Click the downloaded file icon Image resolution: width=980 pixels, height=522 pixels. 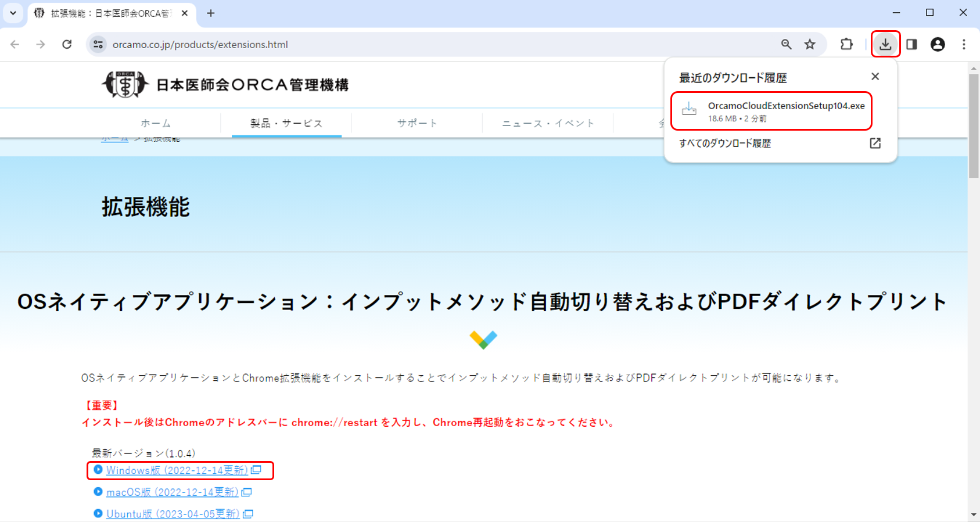(689, 109)
